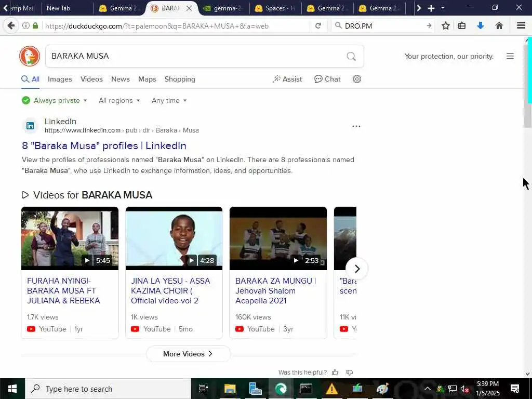This screenshot has height=399, width=532.
Task: Click the More Videos button
Action: [188, 354]
